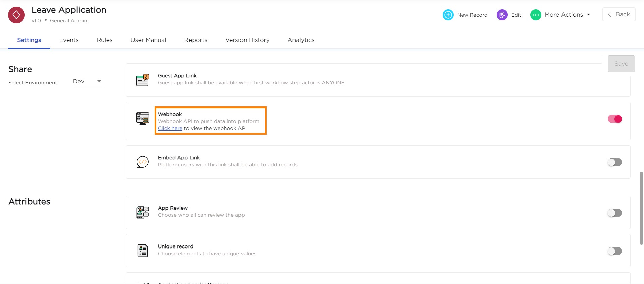Switch to the Events tab
The image size is (644, 284).
pyautogui.click(x=69, y=40)
